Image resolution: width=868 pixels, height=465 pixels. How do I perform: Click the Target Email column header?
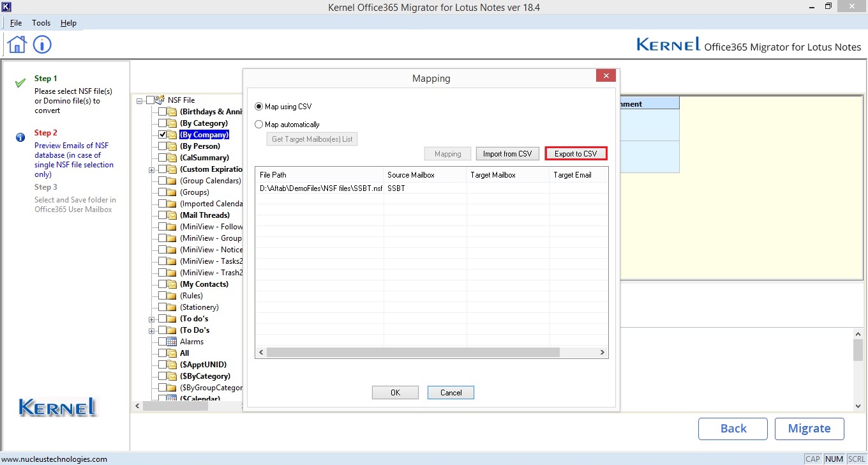578,175
